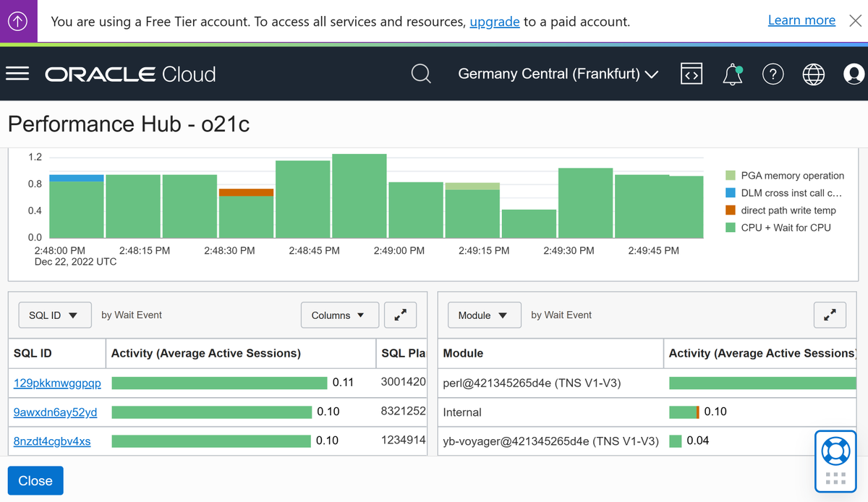Click the CPU + Wait for CPU legend swatch
This screenshot has width=868, height=502.
(x=731, y=228)
